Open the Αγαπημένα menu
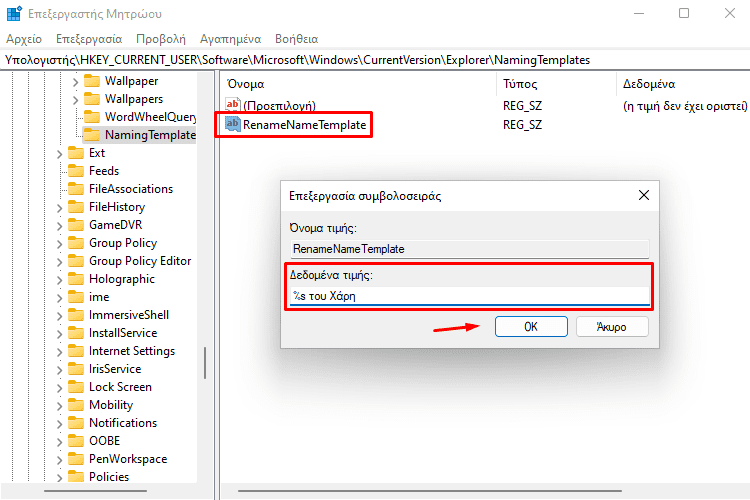 click(x=231, y=39)
